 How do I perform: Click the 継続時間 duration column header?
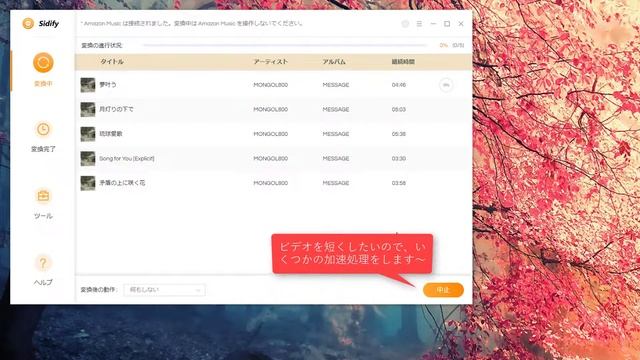pyautogui.click(x=403, y=62)
